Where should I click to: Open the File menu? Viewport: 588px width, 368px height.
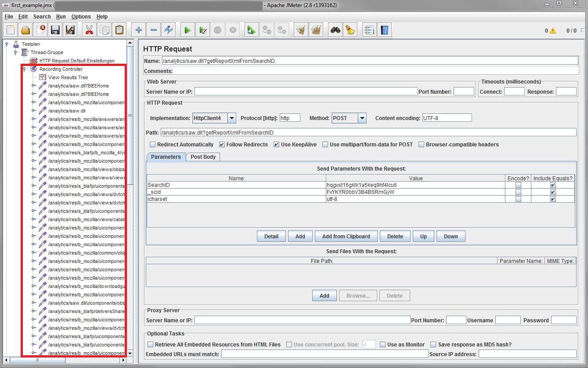[x=9, y=17]
